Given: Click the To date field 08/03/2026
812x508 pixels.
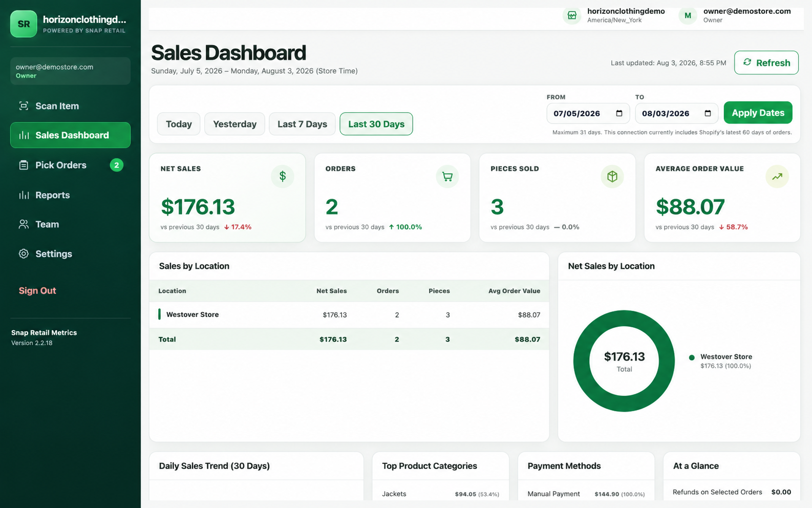Looking at the screenshot, I should 677,113.
